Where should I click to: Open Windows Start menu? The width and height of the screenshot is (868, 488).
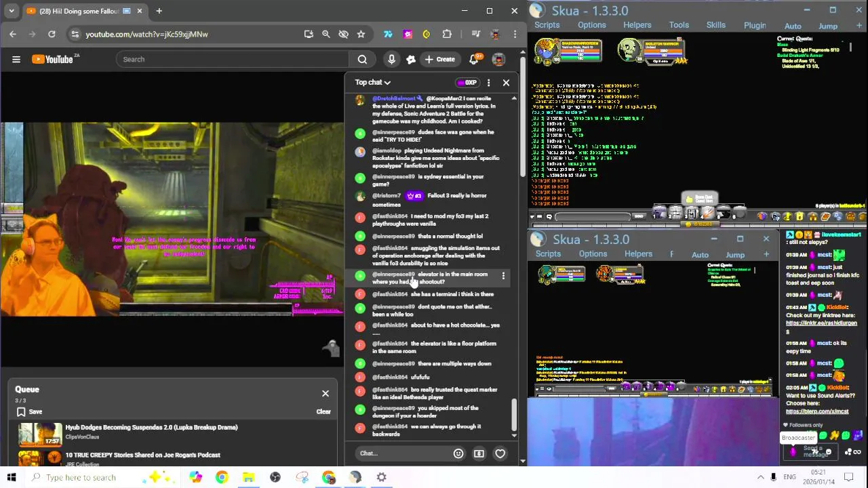(11, 477)
